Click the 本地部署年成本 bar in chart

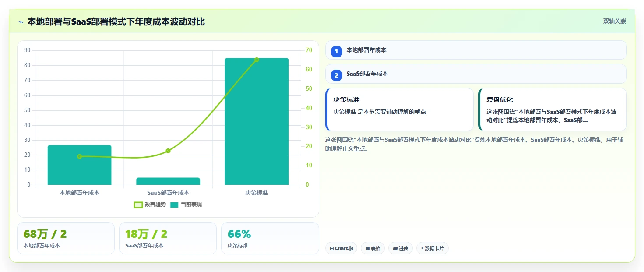[79, 165]
